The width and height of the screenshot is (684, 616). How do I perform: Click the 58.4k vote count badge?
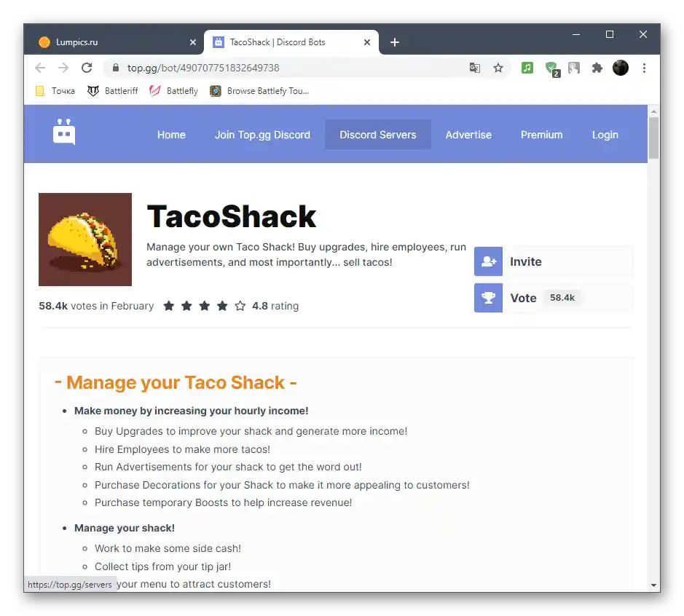pyautogui.click(x=562, y=298)
